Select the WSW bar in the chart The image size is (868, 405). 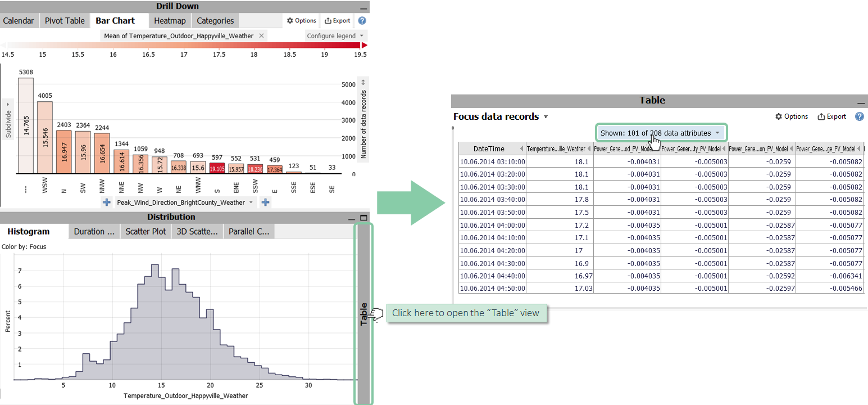(x=45, y=138)
